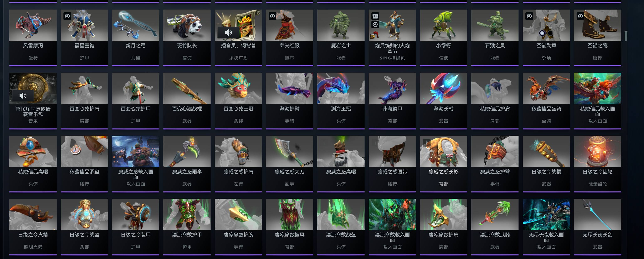
Task: Click the 斑竹队长 courier item
Action: point(187,37)
